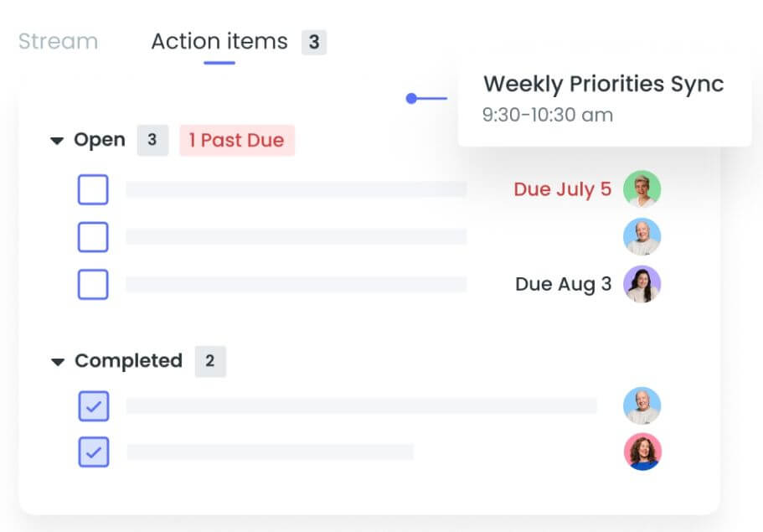Click the pink avatar on the last completed item
The width and height of the screenshot is (763, 532).
point(642,452)
